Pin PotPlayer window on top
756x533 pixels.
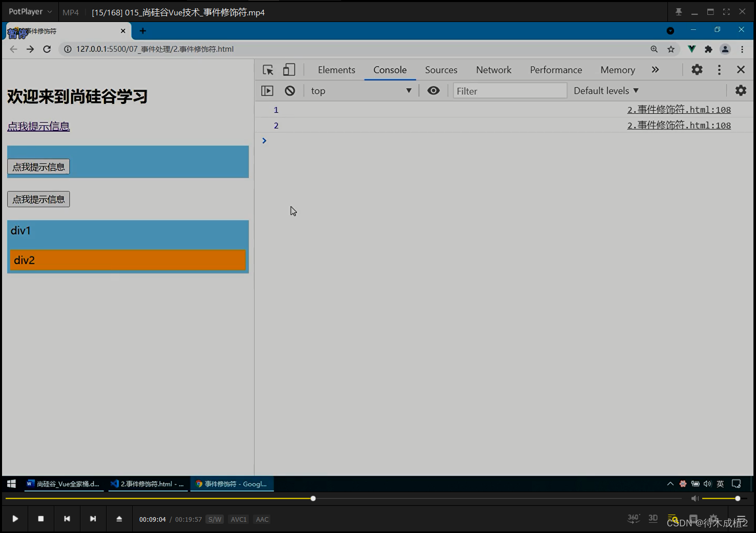[x=679, y=12]
